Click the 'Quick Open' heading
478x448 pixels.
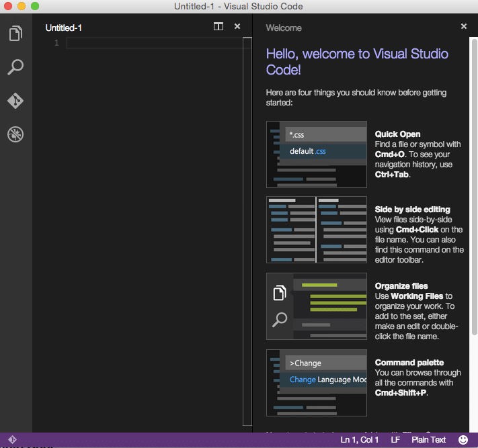pyautogui.click(x=397, y=134)
